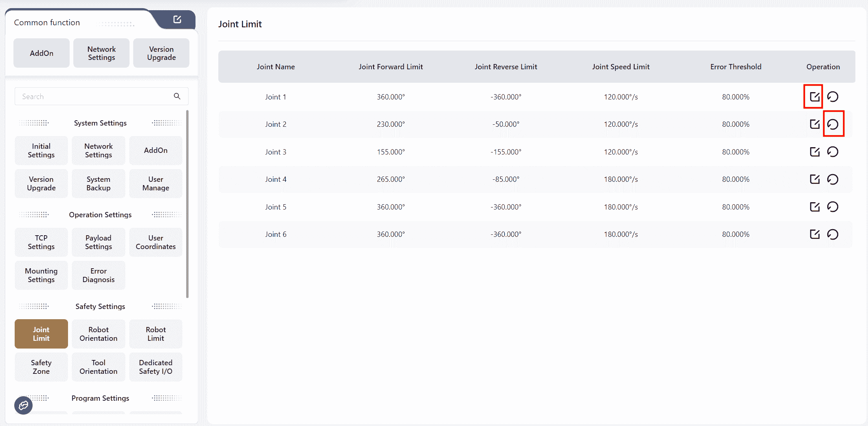
Task: Open the Robot Orientation safety settings
Action: pos(99,334)
